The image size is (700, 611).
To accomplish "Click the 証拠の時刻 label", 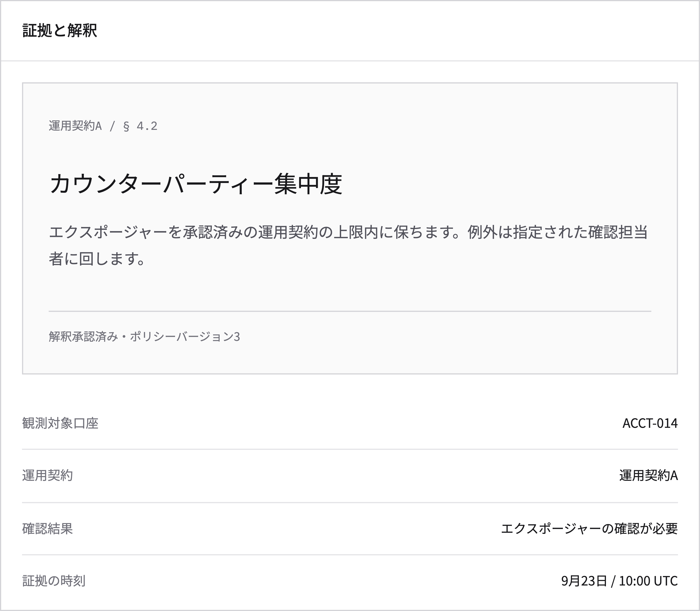I will (54, 581).
